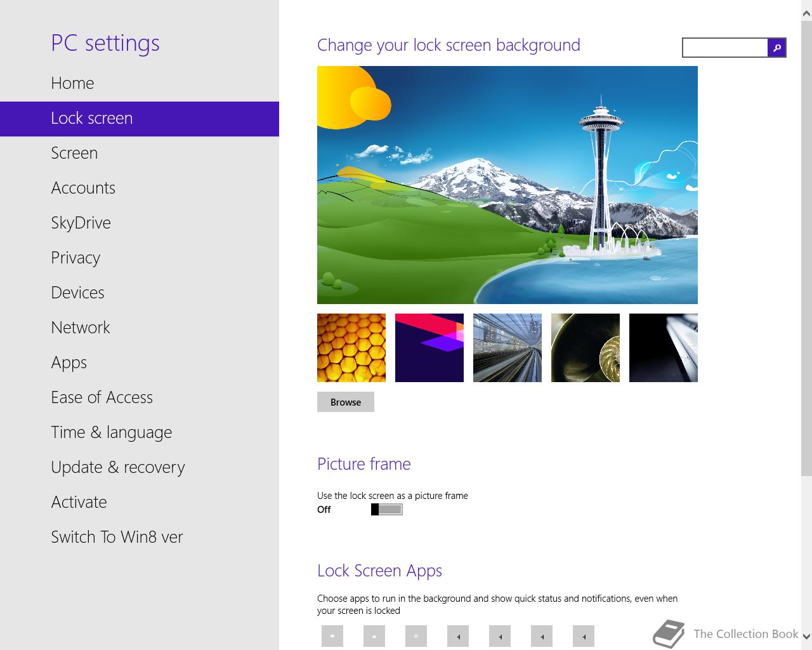Click the scrollbar down arrow
Viewport: 812px width, 650px height.
806,636
